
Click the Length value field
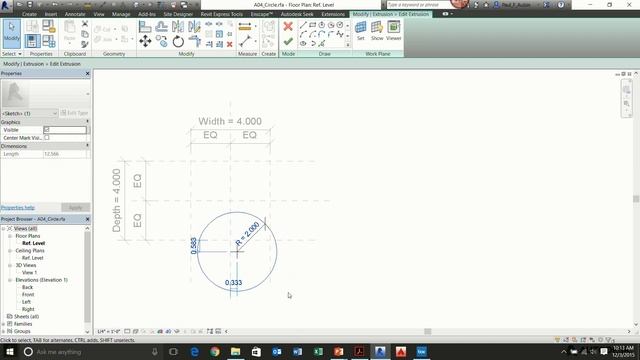tap(65, 154)
